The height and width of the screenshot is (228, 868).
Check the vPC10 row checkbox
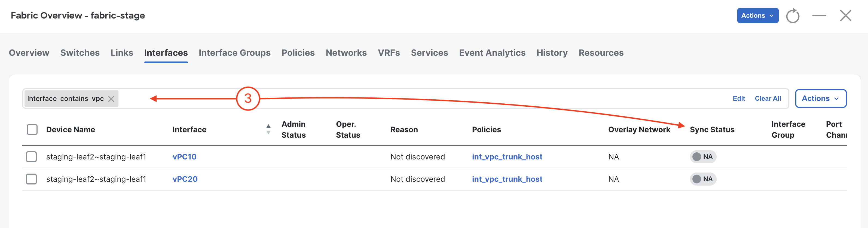[31, 157]
